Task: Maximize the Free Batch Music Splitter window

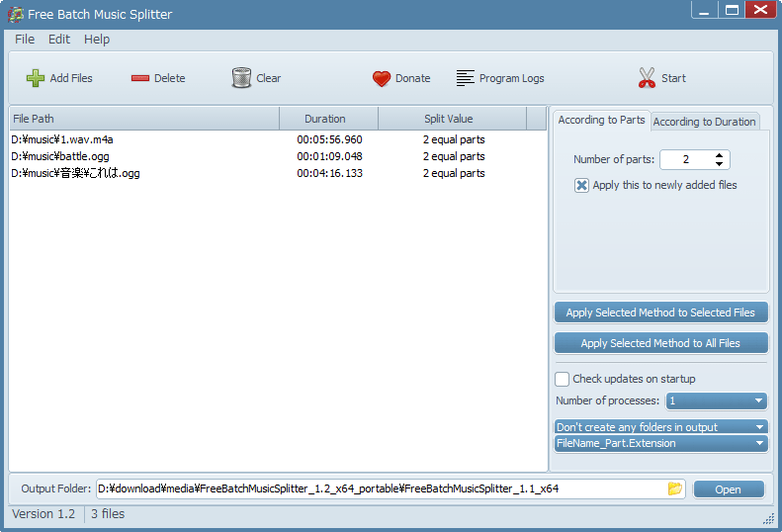Action: point(732,10)
